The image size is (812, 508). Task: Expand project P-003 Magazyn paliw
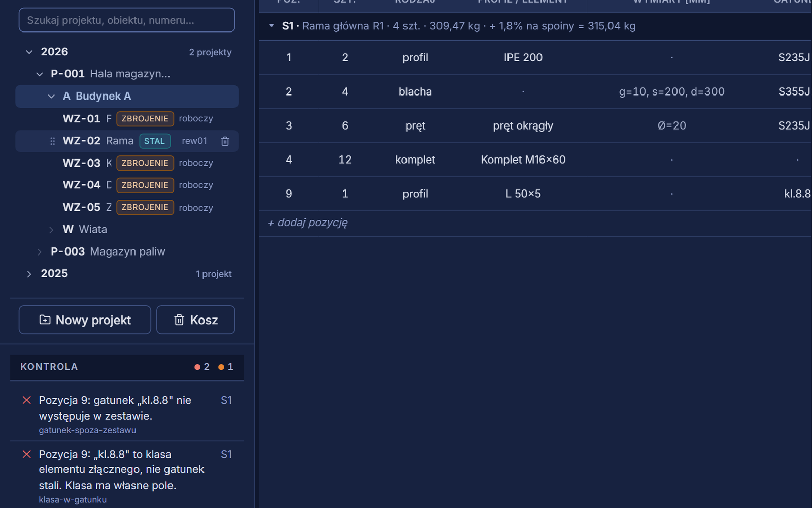(x=40, y=252)
